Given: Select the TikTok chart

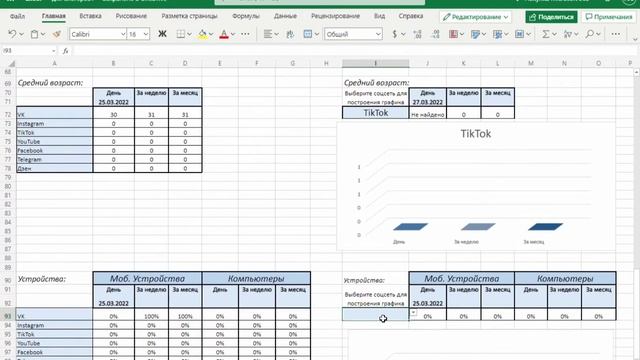Looking at the screenshot, I should 476,186.
